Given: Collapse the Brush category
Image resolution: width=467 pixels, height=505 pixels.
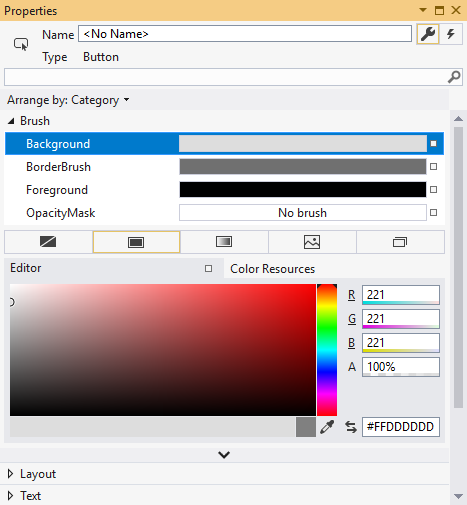Looking at the screenshot, I should pyautogui.click(x=11, y=121).
